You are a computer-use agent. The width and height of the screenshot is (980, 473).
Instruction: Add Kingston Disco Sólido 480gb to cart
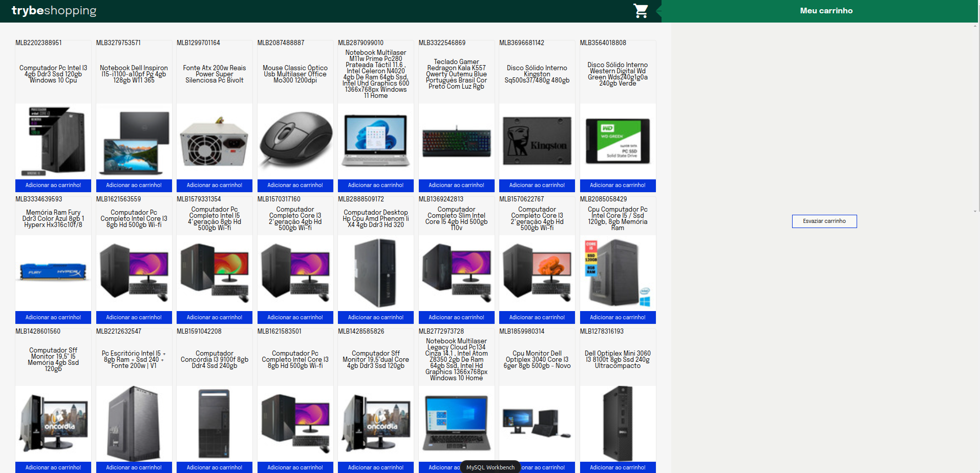tap(537, 186)
